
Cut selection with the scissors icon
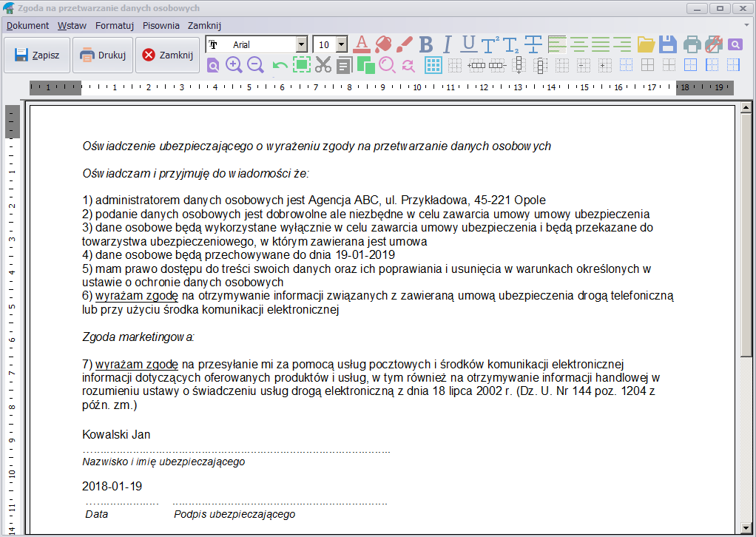tap(323, 64)
